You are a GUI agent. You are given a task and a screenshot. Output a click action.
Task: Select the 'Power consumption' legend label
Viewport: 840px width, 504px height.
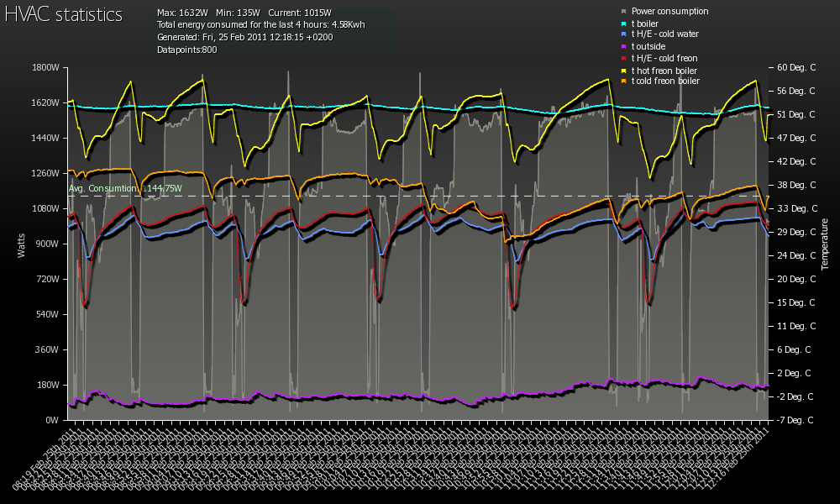click(x=669, y=12)
